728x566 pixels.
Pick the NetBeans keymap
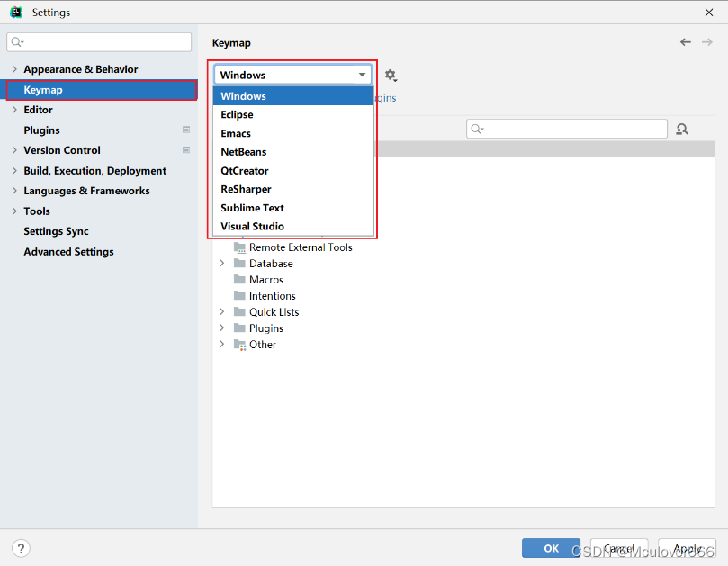point(293,152)
